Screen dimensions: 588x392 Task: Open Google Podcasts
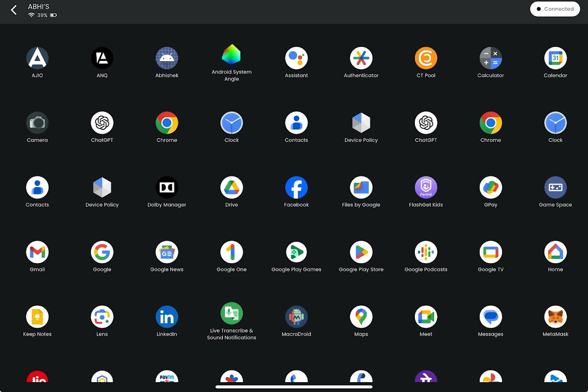point(426,252)
